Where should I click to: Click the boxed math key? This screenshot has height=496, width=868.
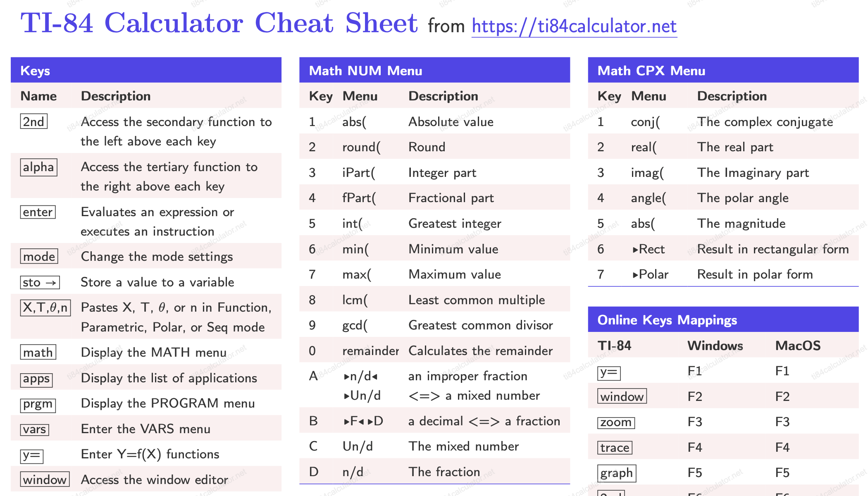pyautogui.click(x=38, y=353)
